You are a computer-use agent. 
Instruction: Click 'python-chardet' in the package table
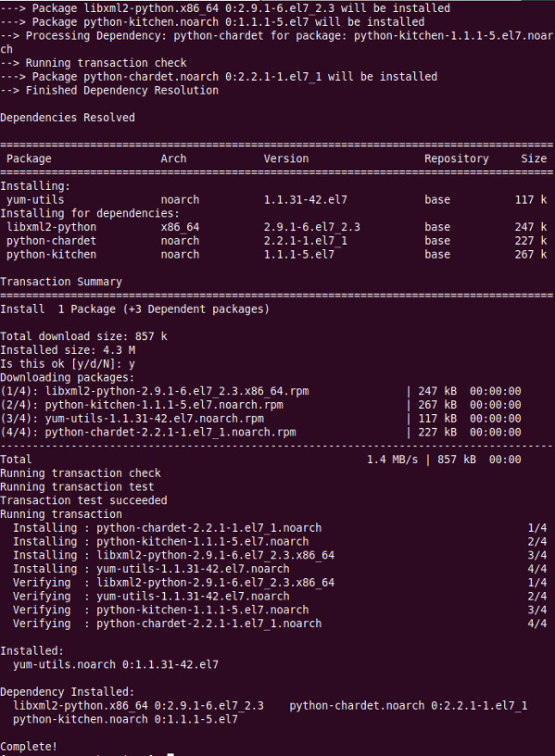(x=52, y=241)
